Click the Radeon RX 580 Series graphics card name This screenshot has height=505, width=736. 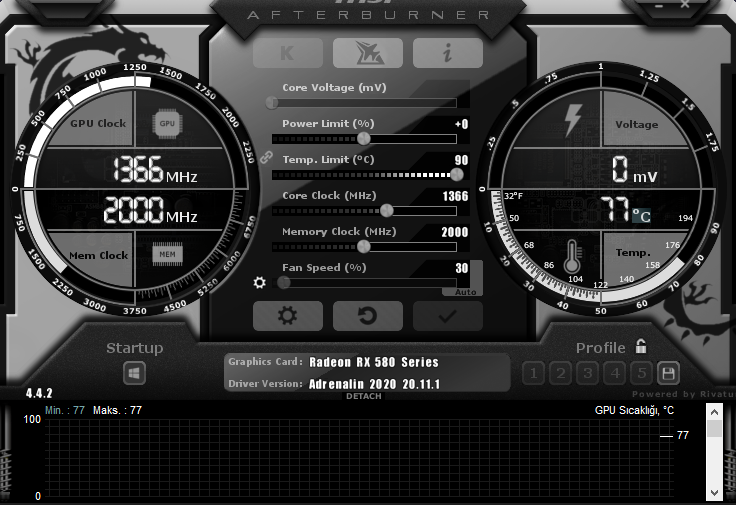coord(374,362)
